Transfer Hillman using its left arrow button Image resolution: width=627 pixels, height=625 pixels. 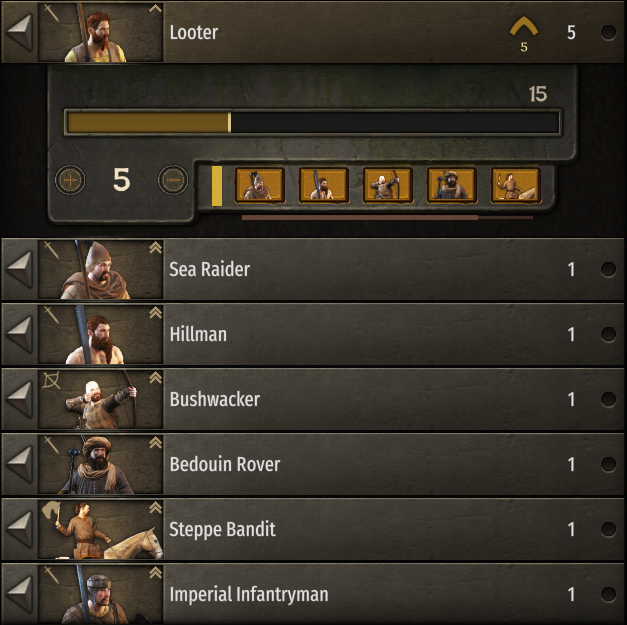click(x=20, y=334)
